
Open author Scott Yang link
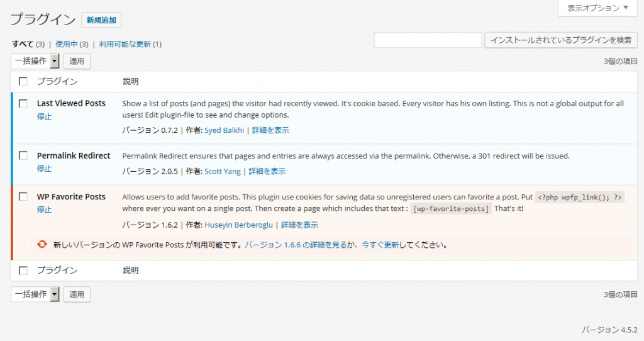click(x=223, y=171)
